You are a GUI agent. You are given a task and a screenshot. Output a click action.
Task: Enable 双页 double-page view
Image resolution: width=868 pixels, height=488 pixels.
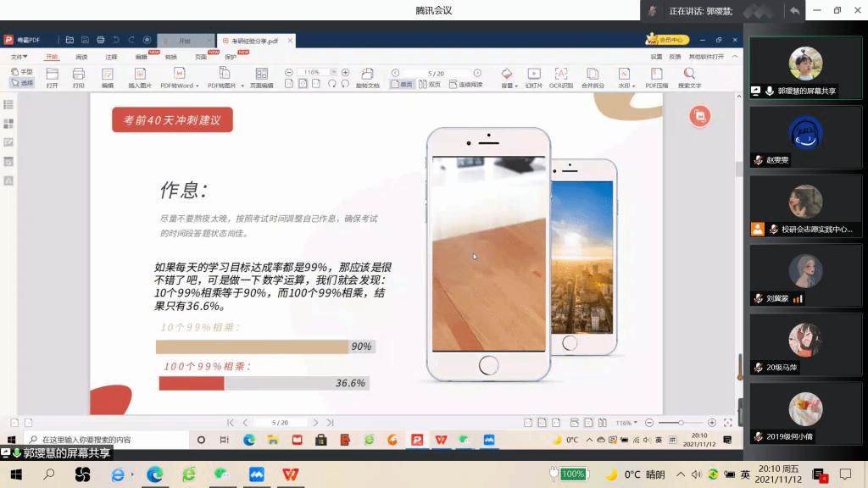point(429,85)
